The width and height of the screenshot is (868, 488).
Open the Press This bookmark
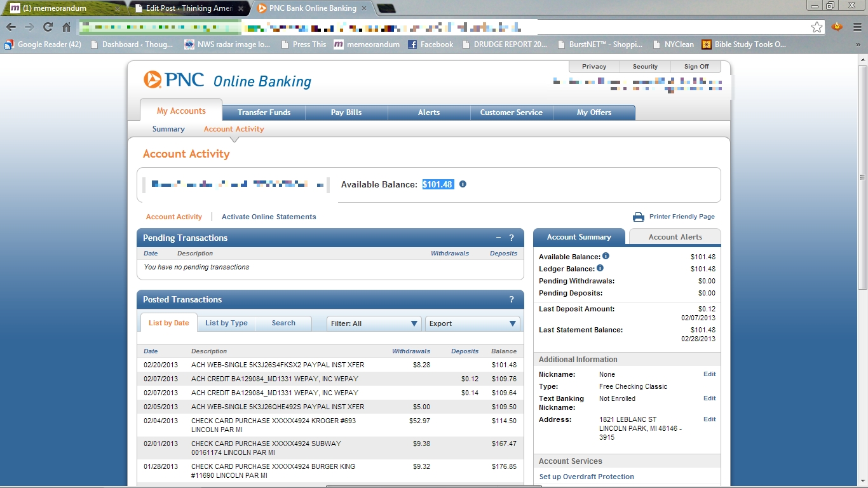[303, 44]
